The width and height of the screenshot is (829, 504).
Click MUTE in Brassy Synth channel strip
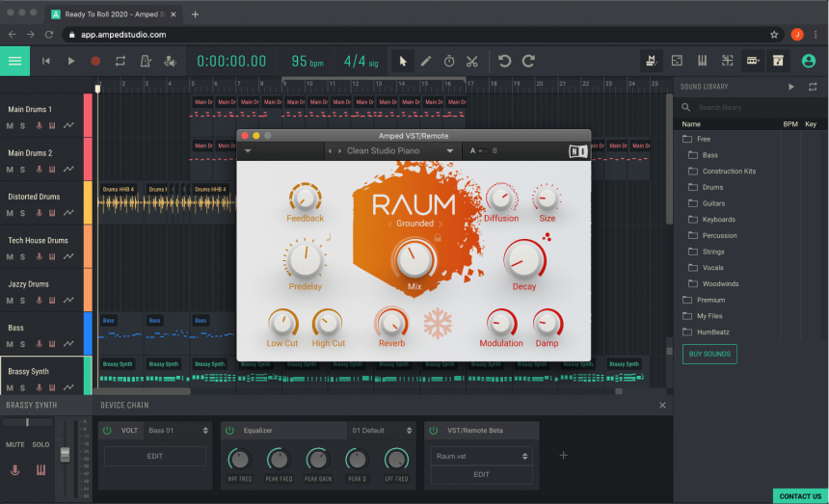click(14, 445)
